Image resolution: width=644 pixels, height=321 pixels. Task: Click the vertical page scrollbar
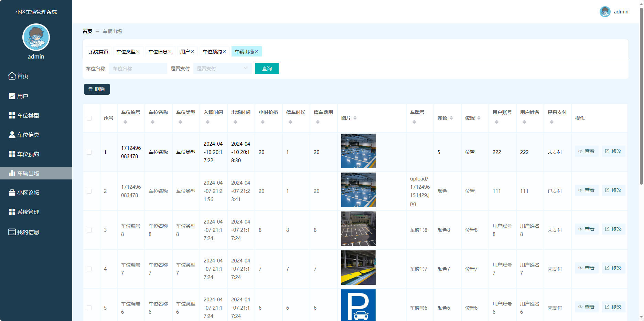pos(641,96)
